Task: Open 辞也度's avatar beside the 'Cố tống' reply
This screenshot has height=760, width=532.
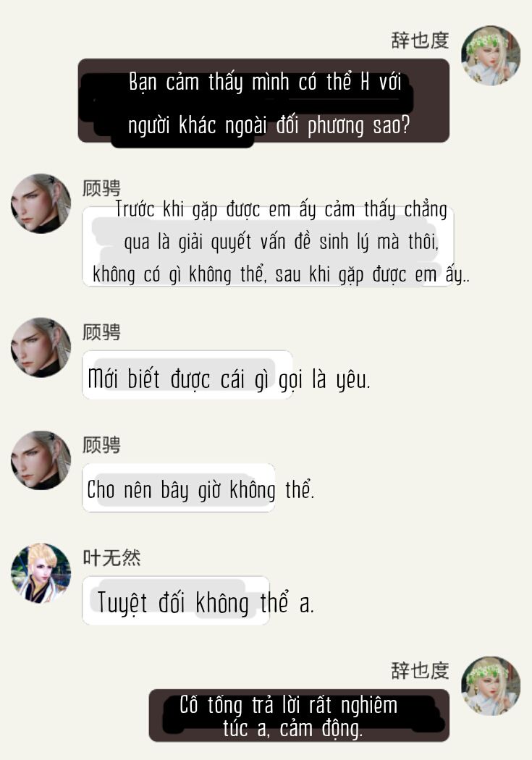Action: (x=490, y=686)
